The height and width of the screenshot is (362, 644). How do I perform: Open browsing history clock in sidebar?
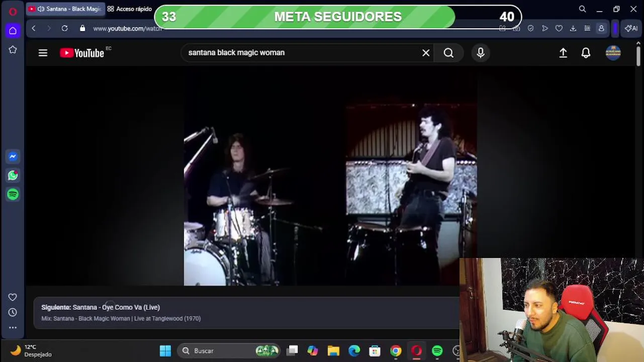click(13, 312)
